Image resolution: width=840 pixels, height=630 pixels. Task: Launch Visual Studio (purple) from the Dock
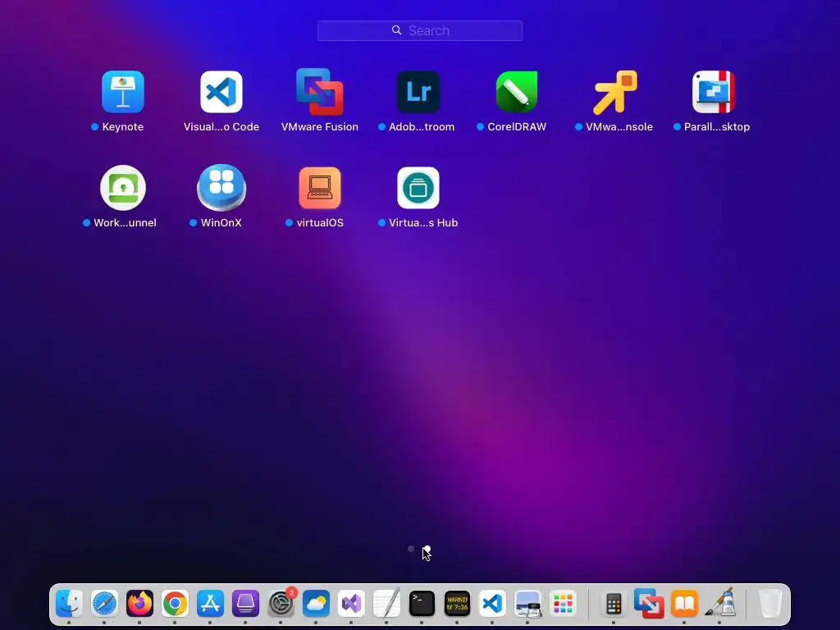351,603
